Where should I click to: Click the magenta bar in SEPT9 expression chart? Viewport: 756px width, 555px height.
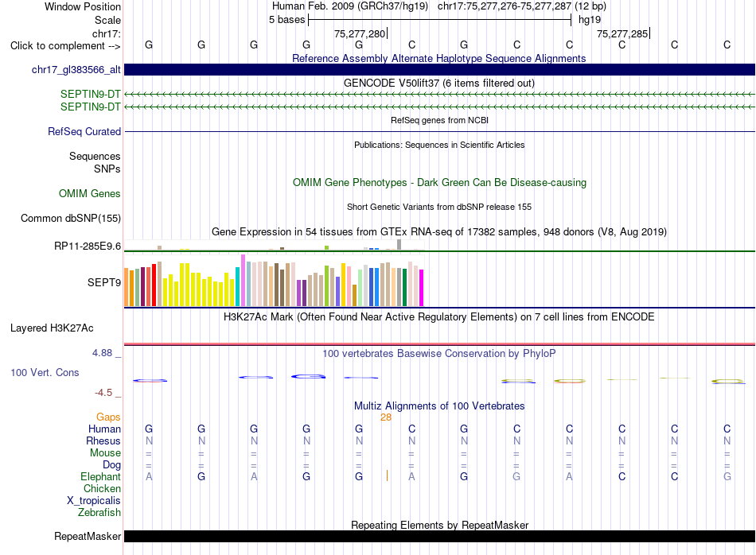422,288
